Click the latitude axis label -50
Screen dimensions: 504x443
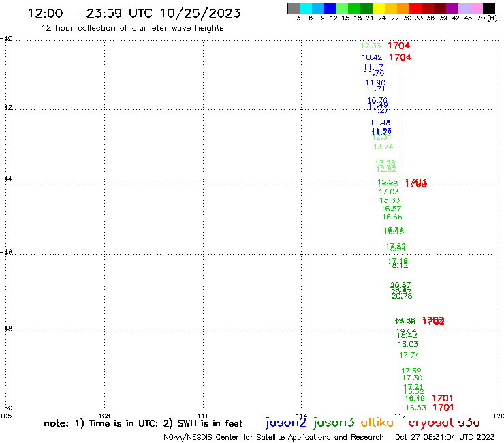[6, 408]
